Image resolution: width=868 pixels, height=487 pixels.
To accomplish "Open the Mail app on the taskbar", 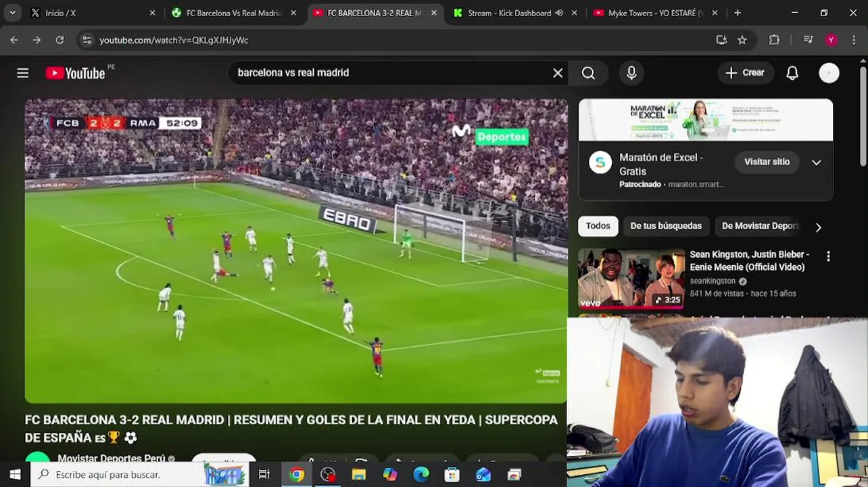I will click(483, 475).
